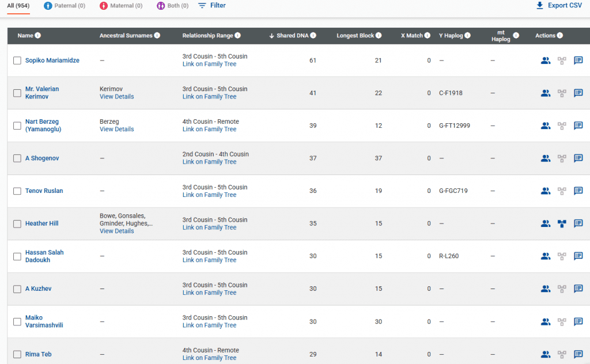Link Rima Teb on Family Tree
Screen dimensions: 590x364
point(210,358)
